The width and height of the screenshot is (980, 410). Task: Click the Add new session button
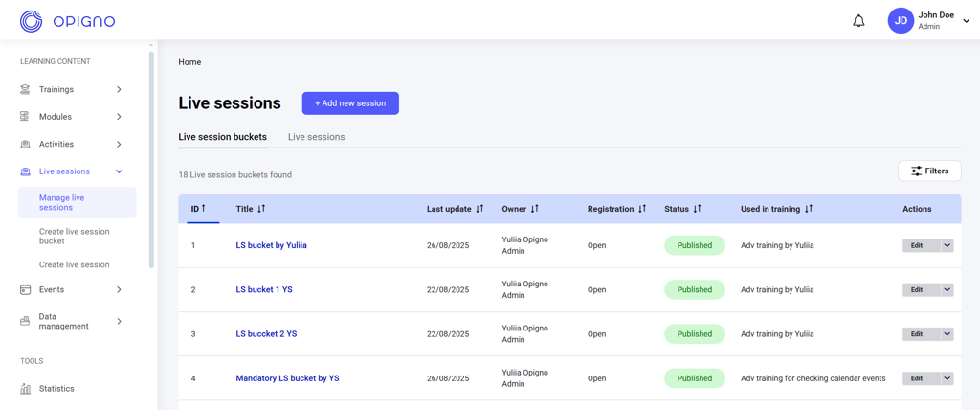point(350,103)
